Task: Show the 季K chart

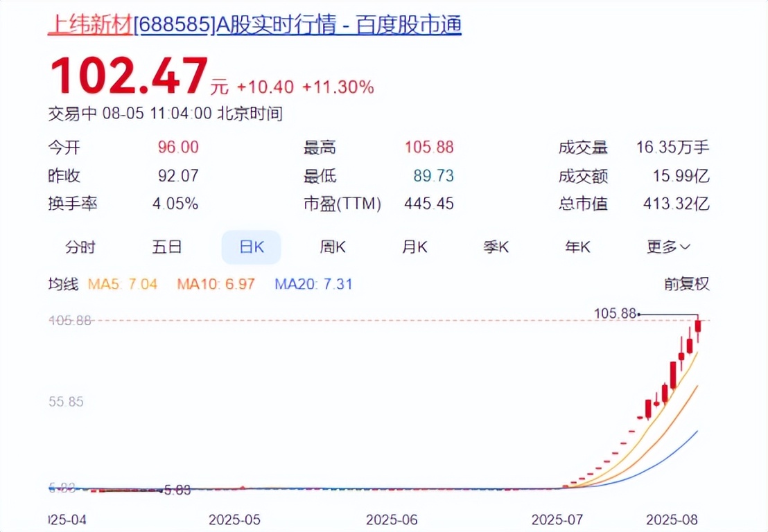Action: 496,247
